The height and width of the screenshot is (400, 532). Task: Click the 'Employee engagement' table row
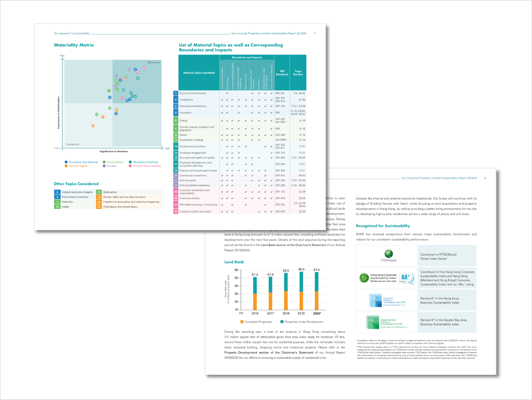(240, 153)
